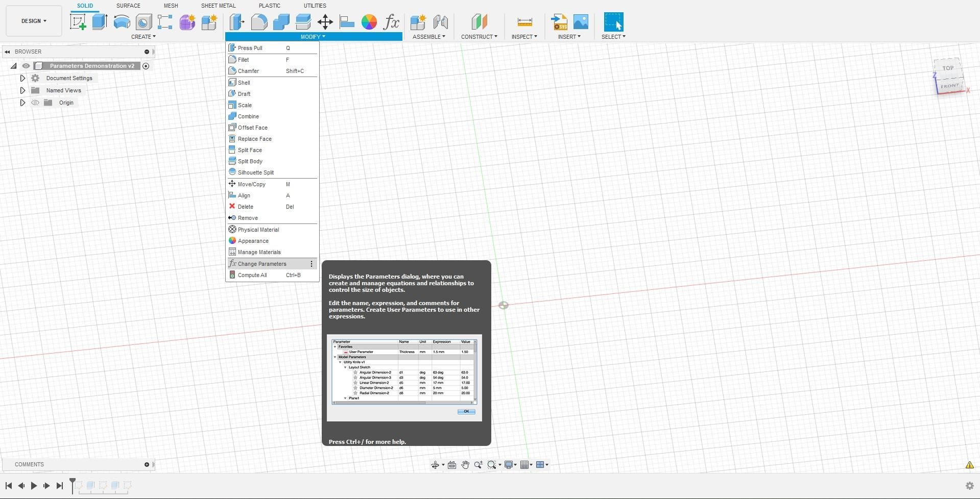Select the Measure tool under Inspect

coord(524,21)
